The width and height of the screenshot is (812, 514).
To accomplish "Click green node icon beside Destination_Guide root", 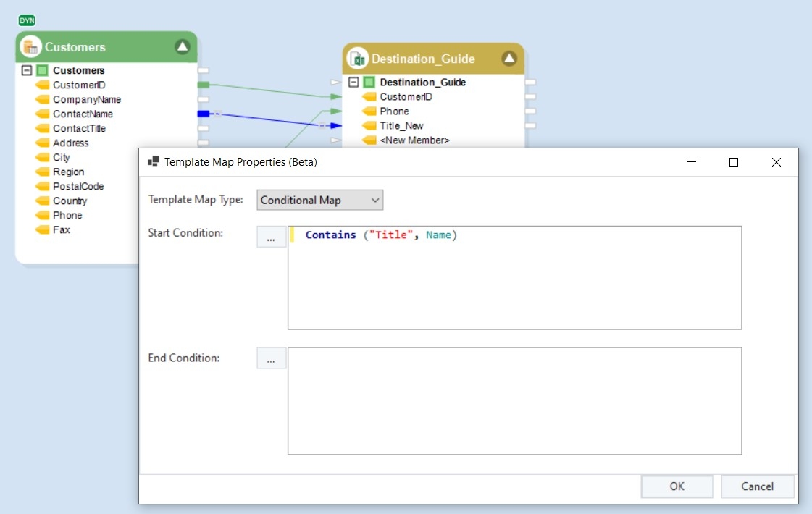I will click(x=369, y=82).
